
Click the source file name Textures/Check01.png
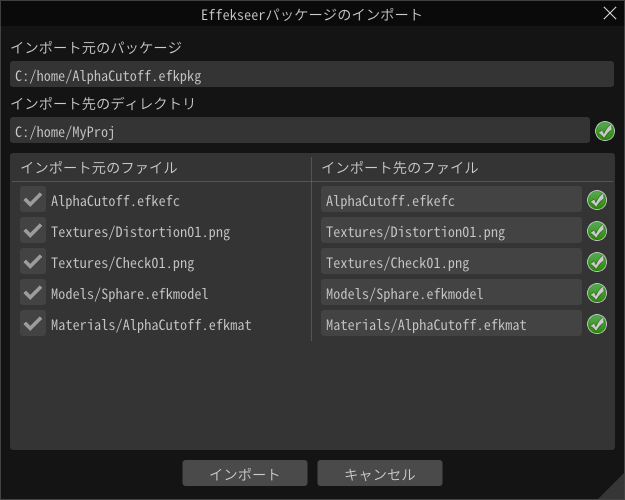tap(122, 263)
